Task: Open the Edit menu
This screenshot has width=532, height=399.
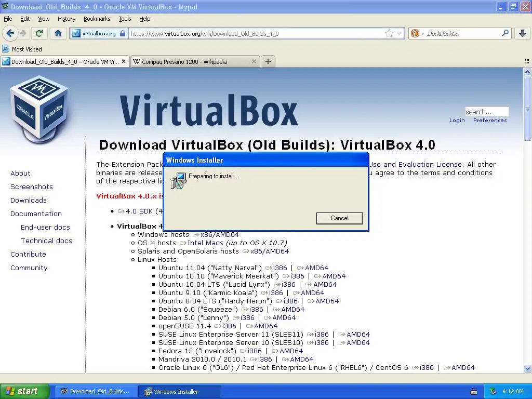Action: 25,19
